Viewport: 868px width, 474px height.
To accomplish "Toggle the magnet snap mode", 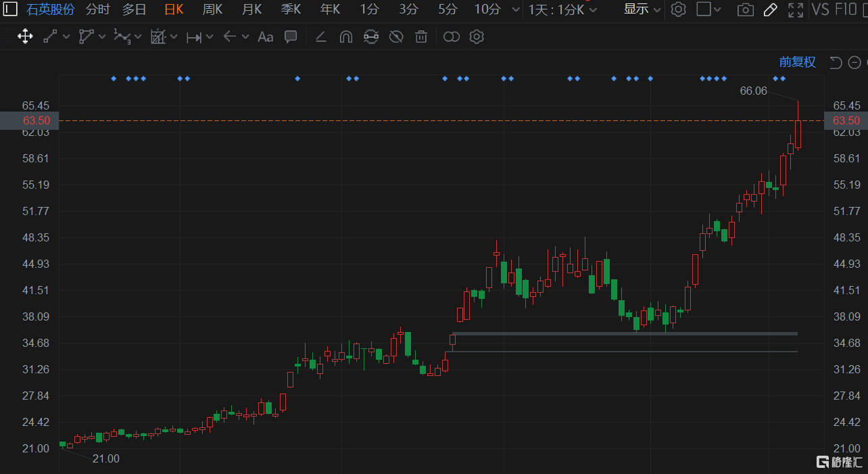I will tap(345, 37).
